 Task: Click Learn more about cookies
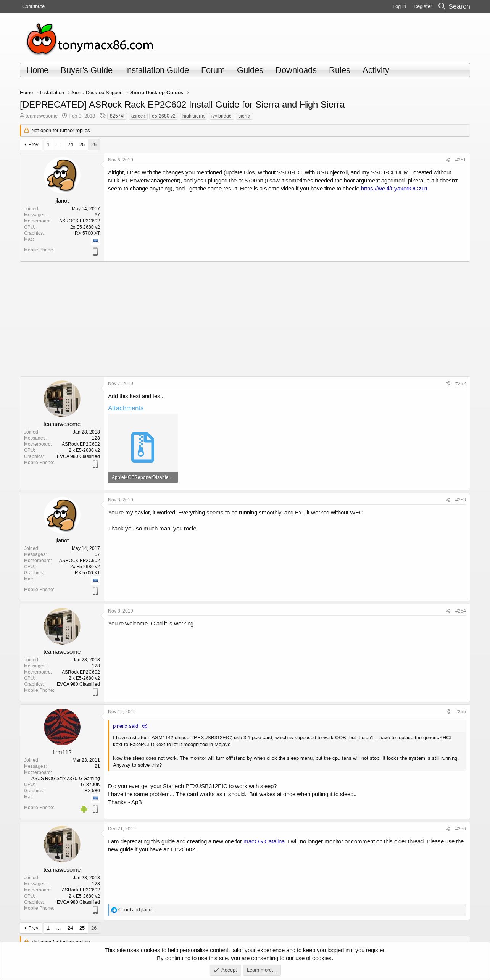(262, 970)
